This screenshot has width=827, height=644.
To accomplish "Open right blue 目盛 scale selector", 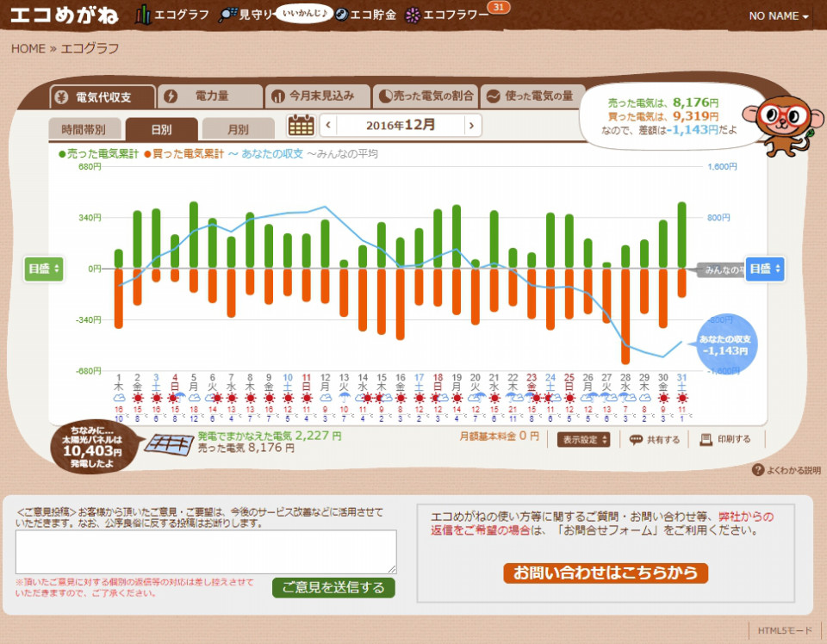I will pyautogui.click(x=765, y=269).
